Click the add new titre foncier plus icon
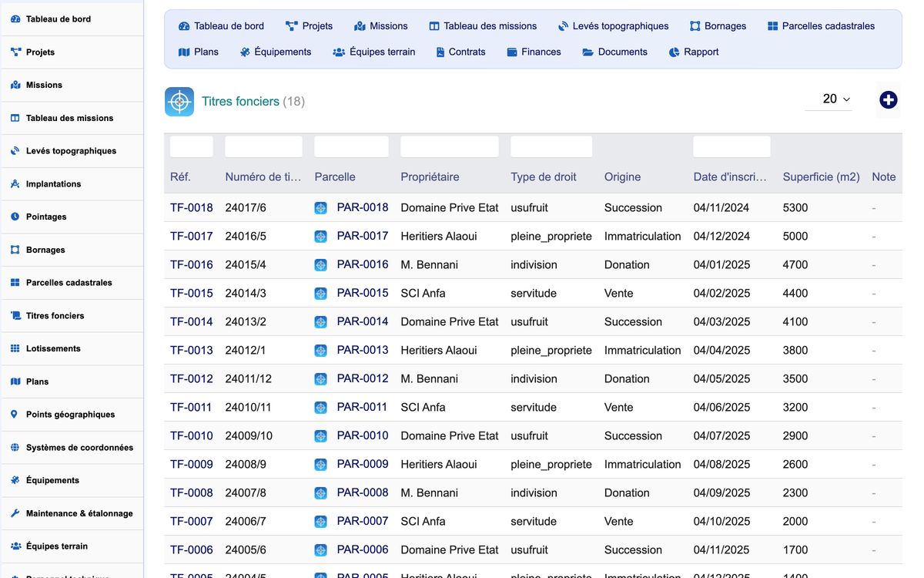This screenshot has width=924, height=578. click(889, 99)
